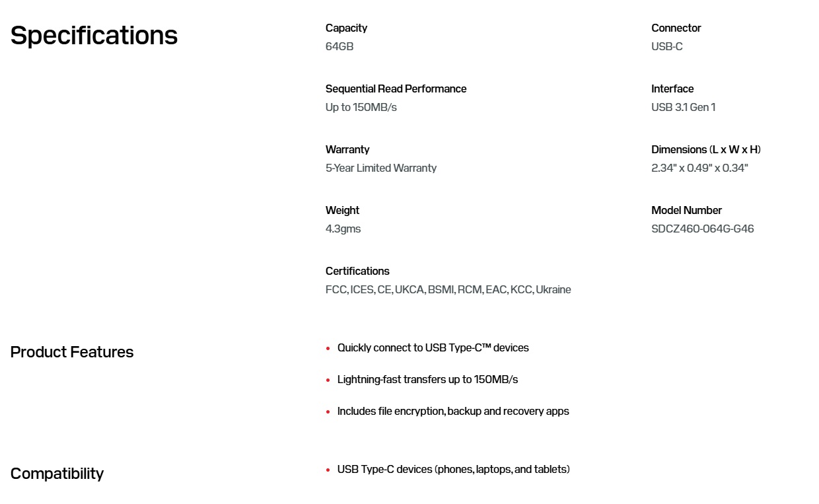819x504 pixels.
Task: Click the file encryption, backup and recovery bullet
Action: 452,411
